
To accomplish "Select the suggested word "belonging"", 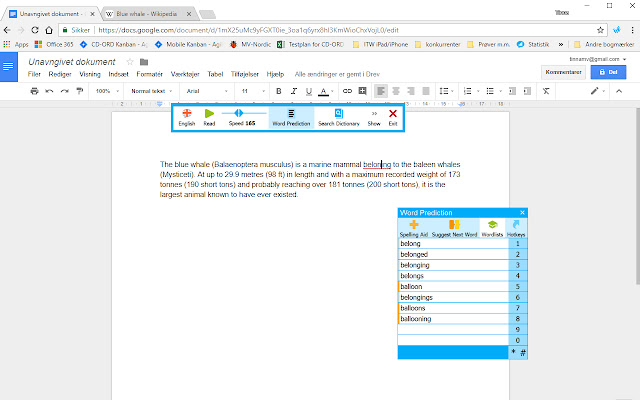I will point(415,265).
